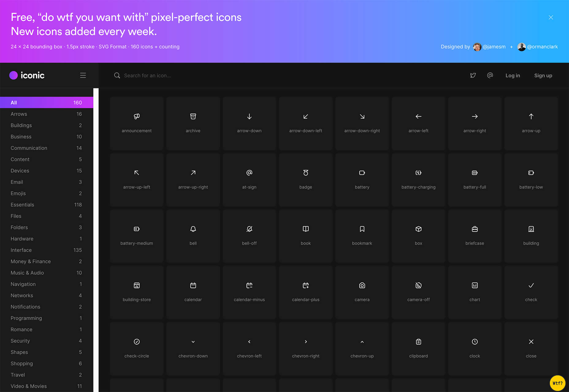Filter by Interface category
569x392 pixels.
(47, 250)
